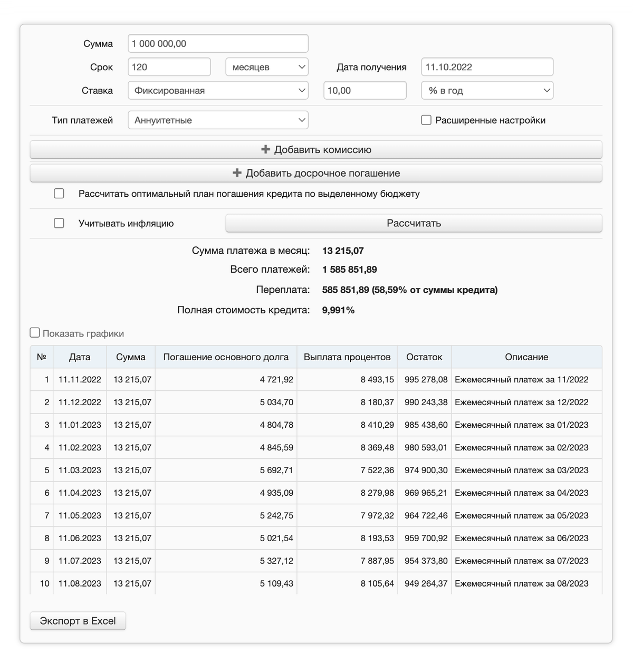Click the date cell 11.07.2023
The width and height of the screenshot is (633, 672).
80,561
